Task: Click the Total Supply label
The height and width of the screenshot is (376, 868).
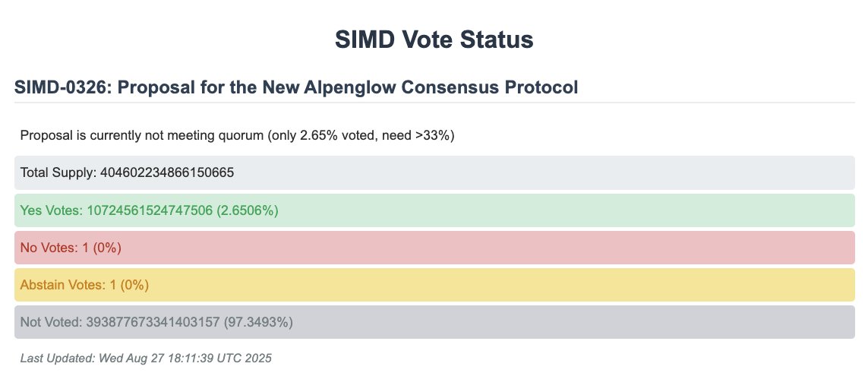Action: (x=58, y=173)
